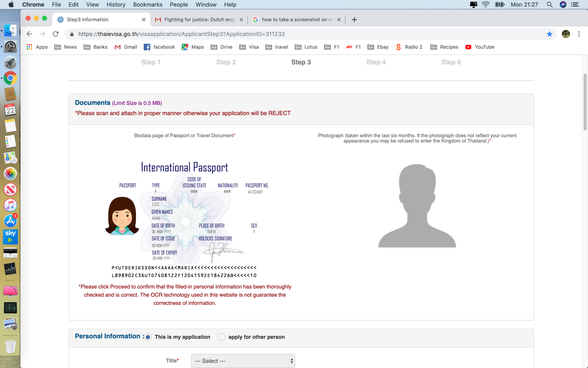The width and height of the screenshot is (588, 368).
Task: Click the Chrome icon in the Dock
Action: click(10, 78)
